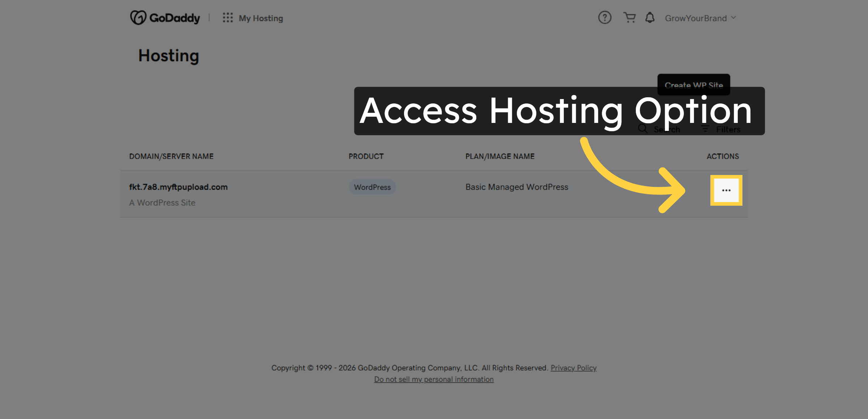Select the Hosting section heading

pyautogui.click(x=169, y=56)
